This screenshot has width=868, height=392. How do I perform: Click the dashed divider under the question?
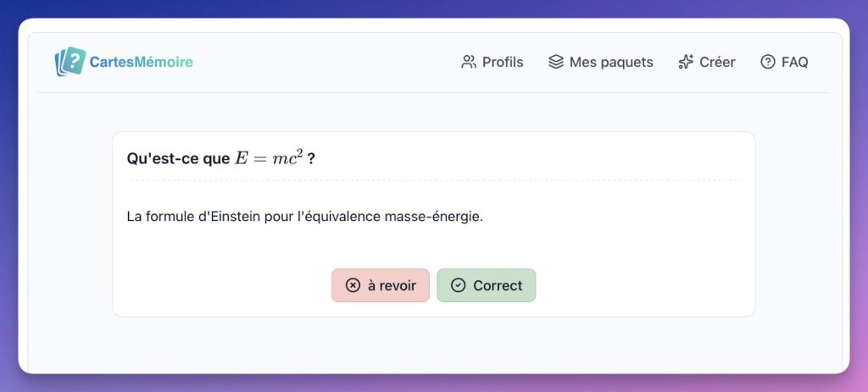point(433,180)
